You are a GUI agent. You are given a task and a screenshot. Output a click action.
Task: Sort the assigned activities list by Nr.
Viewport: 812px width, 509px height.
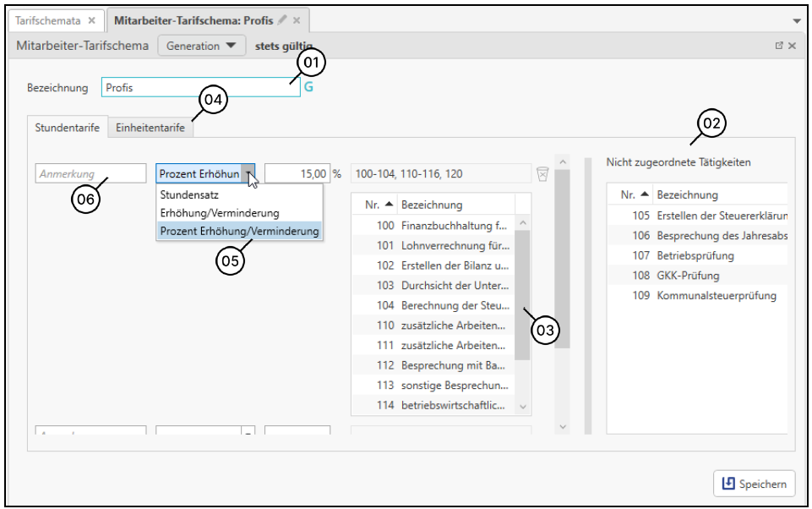379,205
